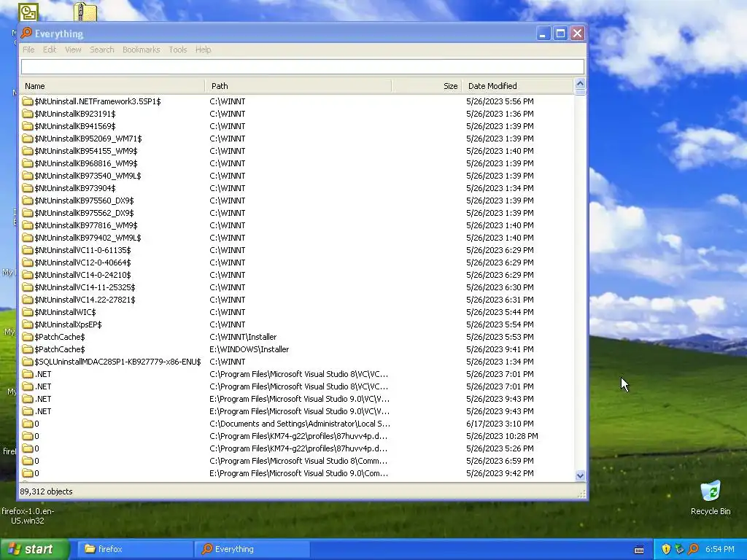This screenshot has height=560, width=747.
Task: Open the Help menu
Action: click(x=203, y=50)
